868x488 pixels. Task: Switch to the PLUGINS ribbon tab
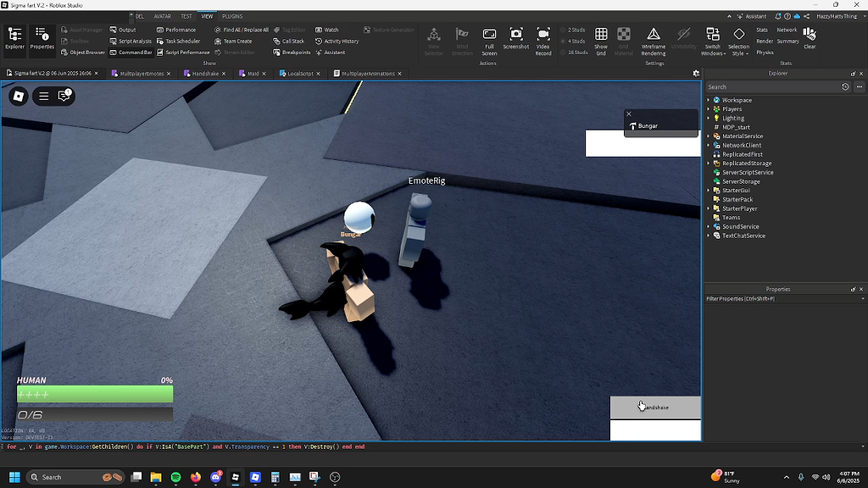click(232, 16)
